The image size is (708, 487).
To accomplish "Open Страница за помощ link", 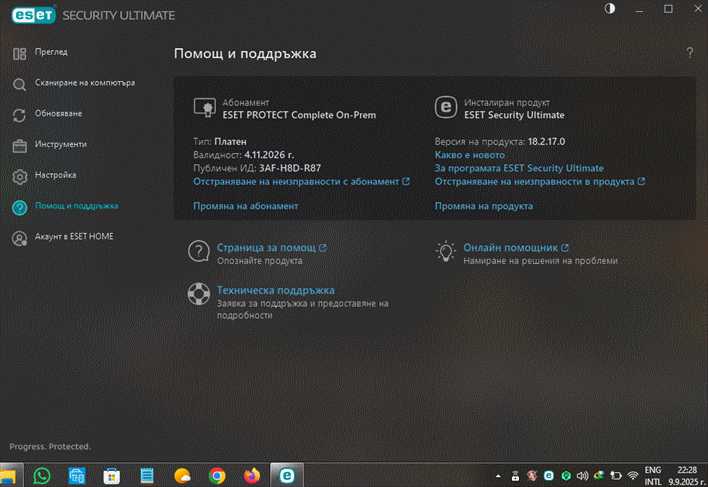I will pos(266,248).
